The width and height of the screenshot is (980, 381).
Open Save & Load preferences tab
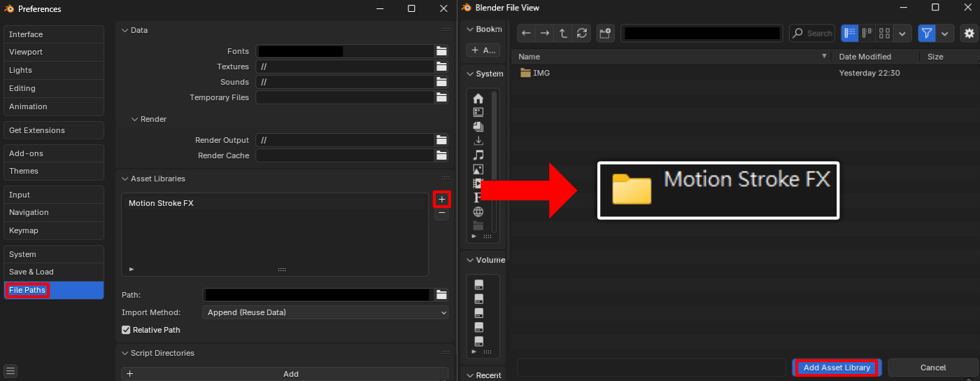[x=54, y=272]
